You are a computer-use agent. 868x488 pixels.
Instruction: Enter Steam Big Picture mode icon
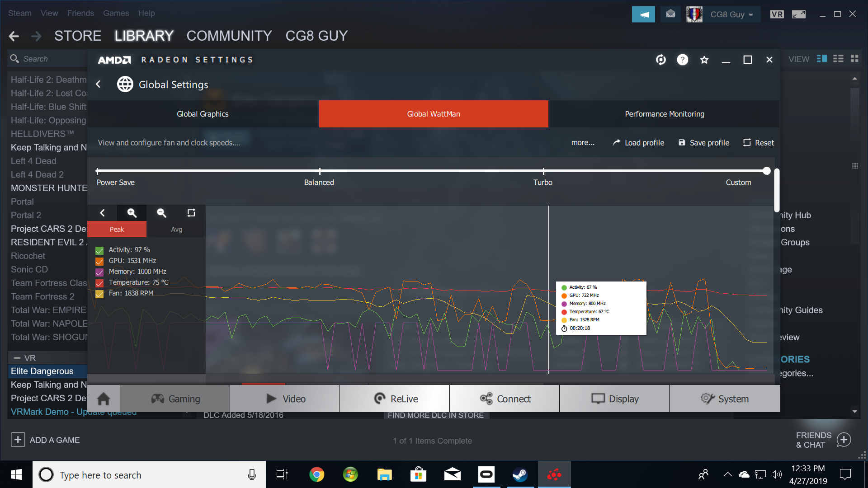(x=799, y=14)
